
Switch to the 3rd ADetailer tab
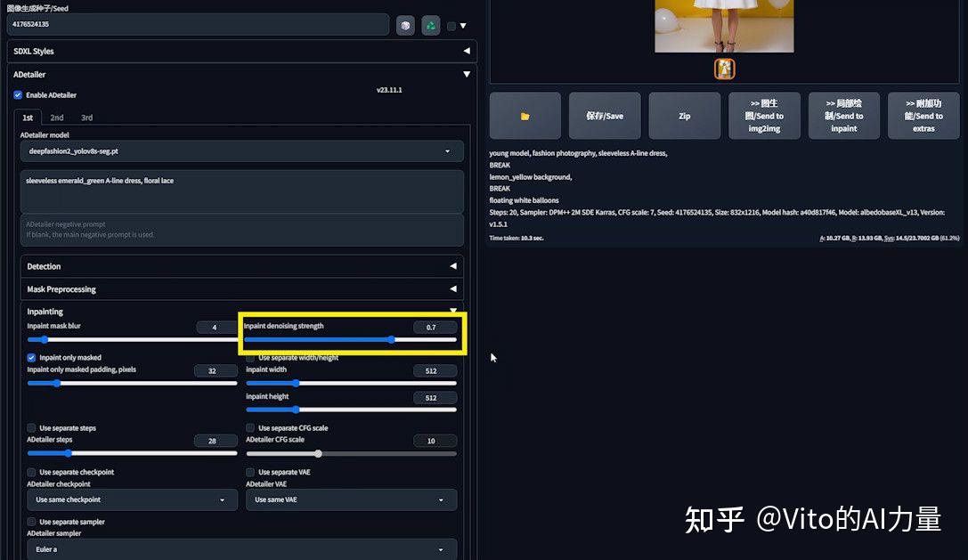pyautogui.click(x=86, y=118)
